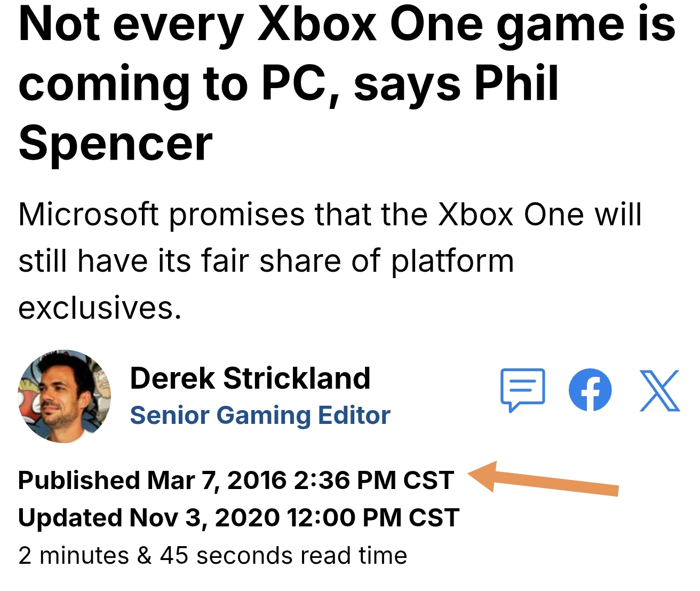Click the "12:00 PM CST" timestamp
This screenshot has height=591, width=700.
tap(372, 518)
